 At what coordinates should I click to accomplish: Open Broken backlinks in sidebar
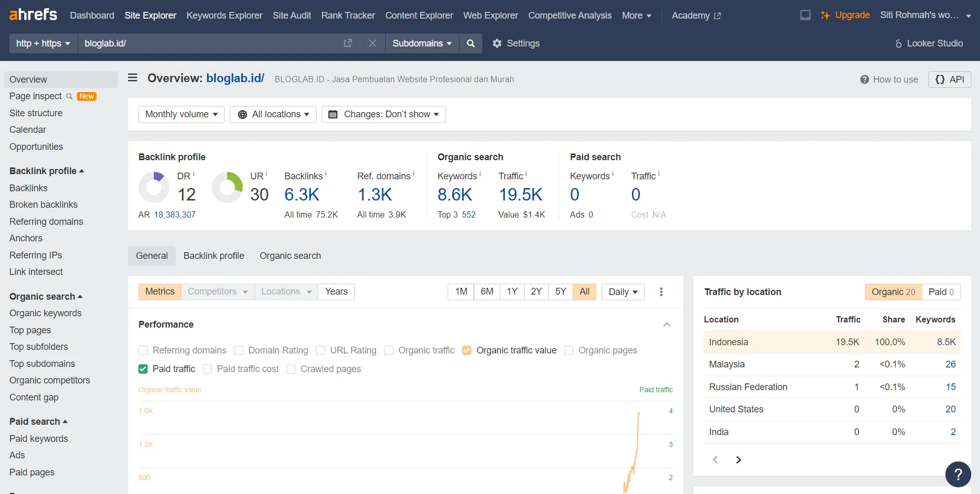click(43, 205)
